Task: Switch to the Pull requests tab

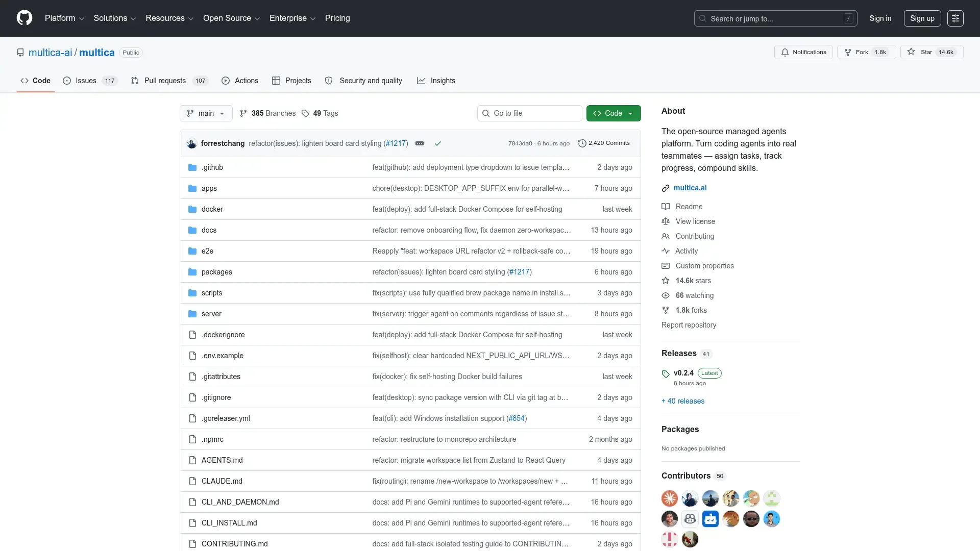Action: pos(165,81)
